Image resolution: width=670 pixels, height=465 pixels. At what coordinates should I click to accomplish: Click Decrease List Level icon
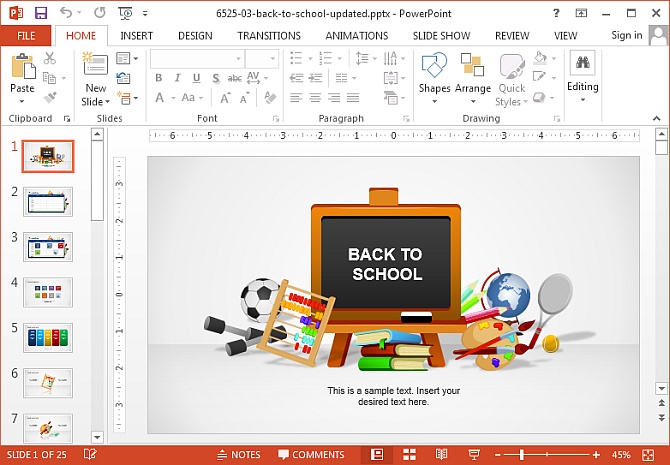point(296,78)
